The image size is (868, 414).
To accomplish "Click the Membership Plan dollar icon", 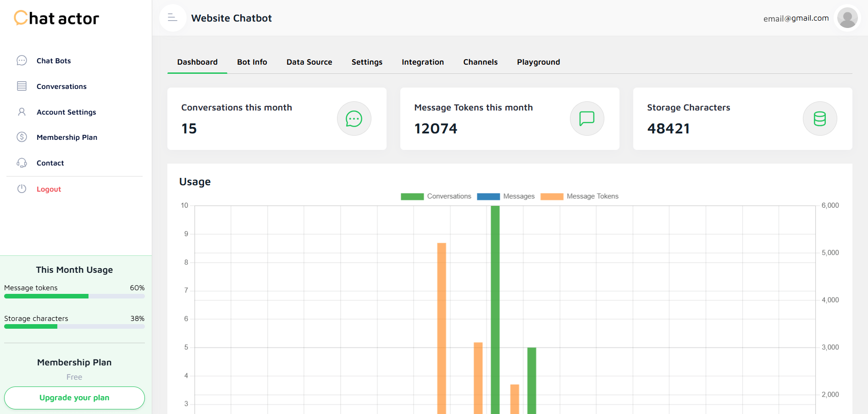I will point(22,137).
